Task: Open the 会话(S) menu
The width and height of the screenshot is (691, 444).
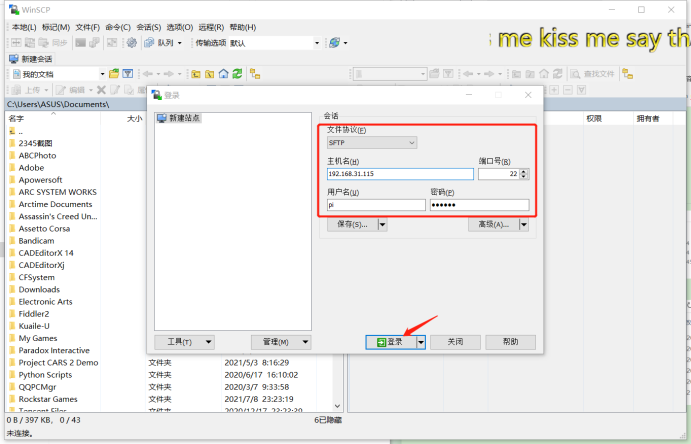Action: pos(149,27)
